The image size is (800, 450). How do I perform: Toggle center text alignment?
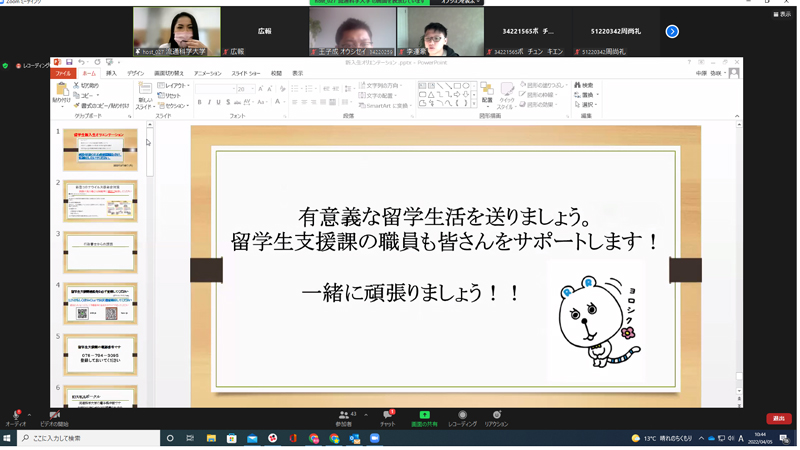(x=304, y=102)
